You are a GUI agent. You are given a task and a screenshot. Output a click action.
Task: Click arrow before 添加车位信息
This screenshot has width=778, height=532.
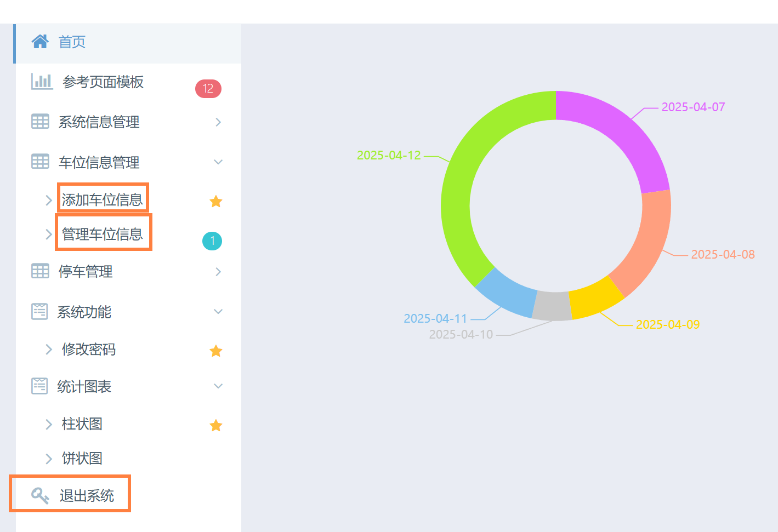point(49,201)
